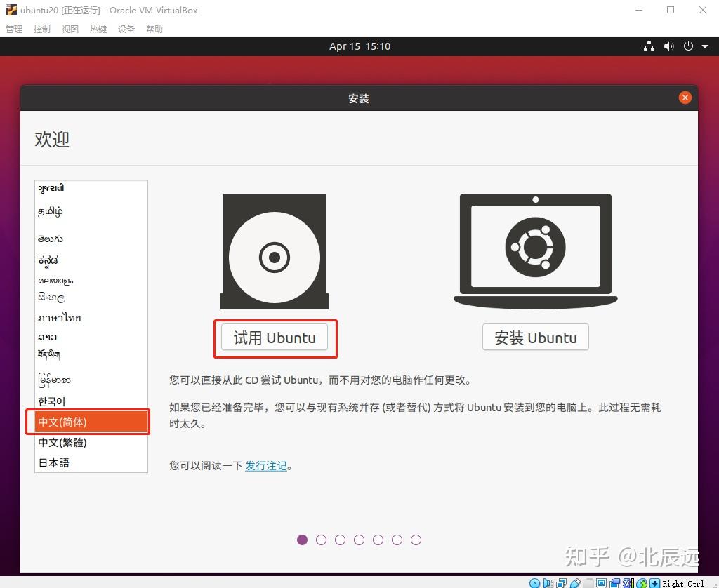The height and width of the screenshot is (588, 719).
Task: Choose 한국어 from the language list
Action: 91,401
